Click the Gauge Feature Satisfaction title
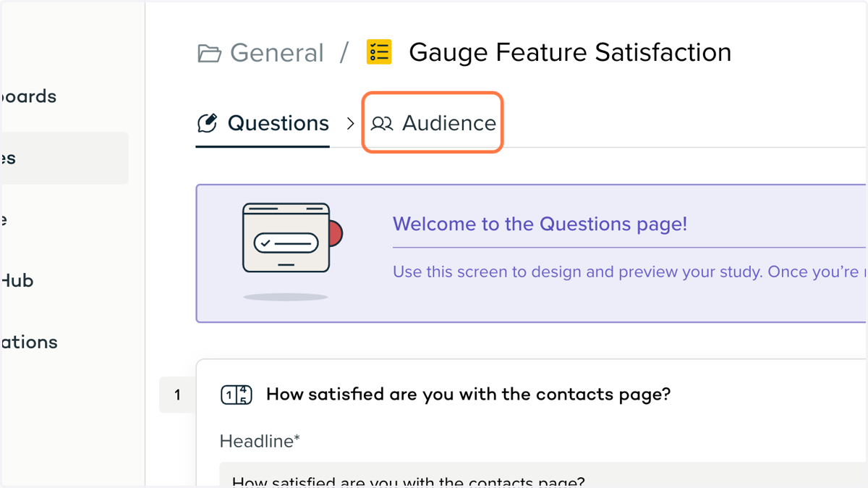Image resolution: width=868 pixels, height=488 pixels. (570, 52)
